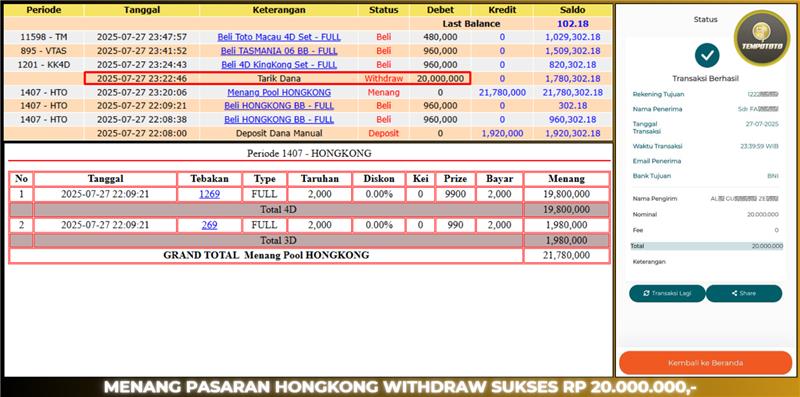This screenshot has height=397, width=800.
Task: Open Beli TASMANIA 06 BB - FULL link
Action: click(279, 51)
